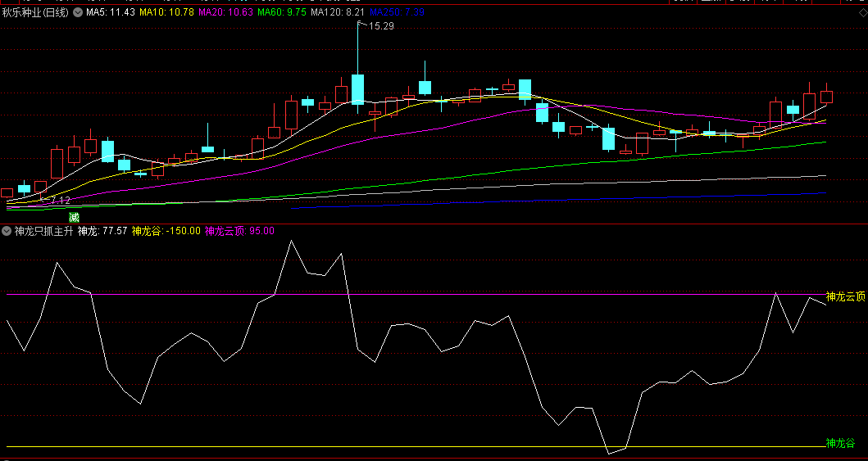
Task: Click the 7.12 low price label
Action: click(61, 201)
